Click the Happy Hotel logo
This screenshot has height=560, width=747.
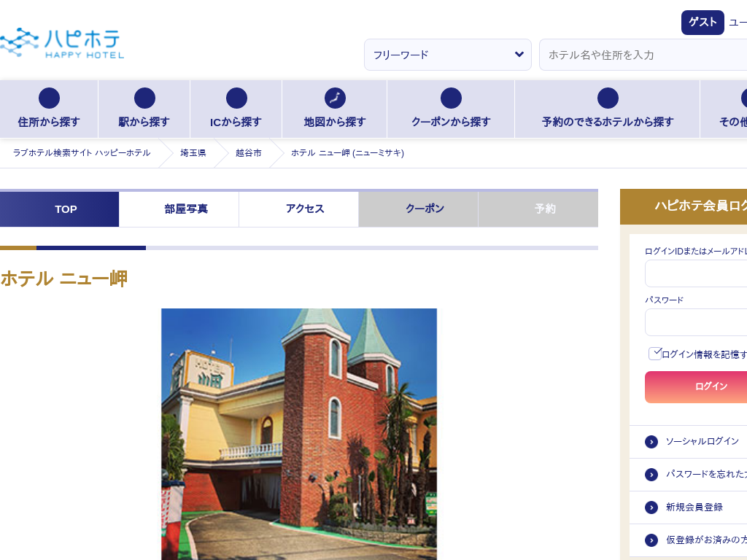[62, 43]
